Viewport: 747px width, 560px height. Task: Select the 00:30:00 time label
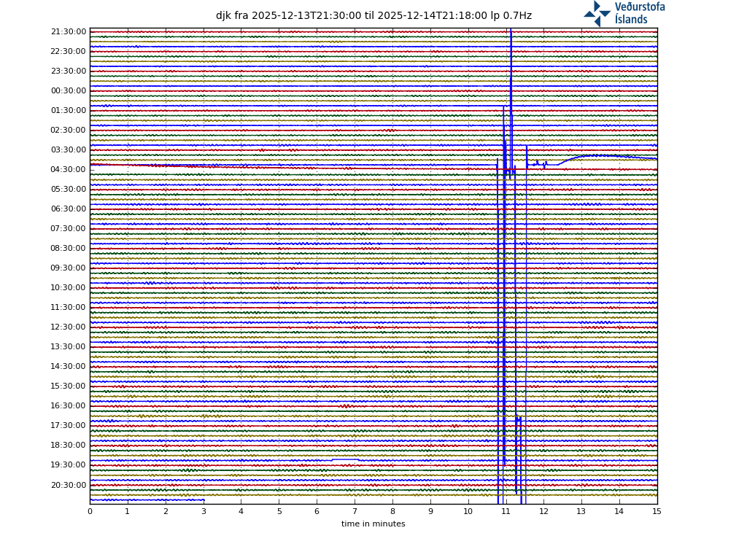69,91
